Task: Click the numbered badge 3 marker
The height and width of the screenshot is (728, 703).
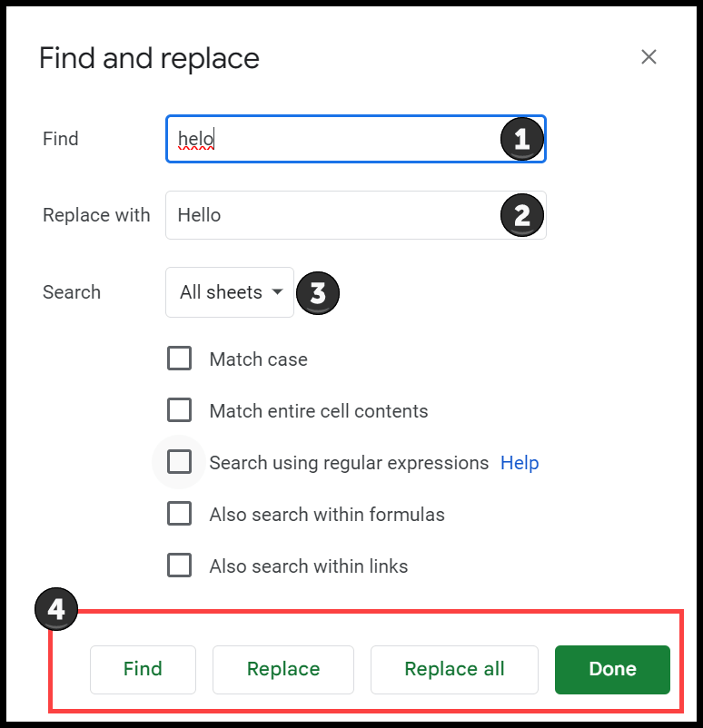Action: [318, 293]
